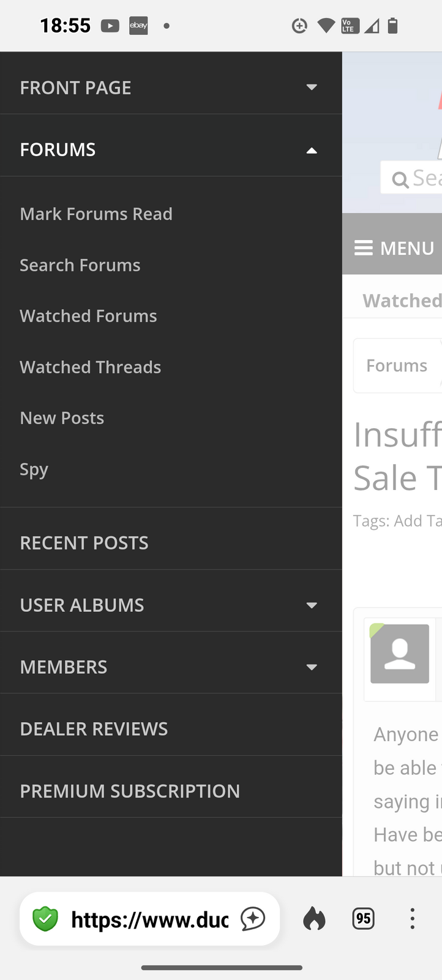Open the tab switcher showing 95 tabs
The image size is (442, 980).
[x=363, y=919]
